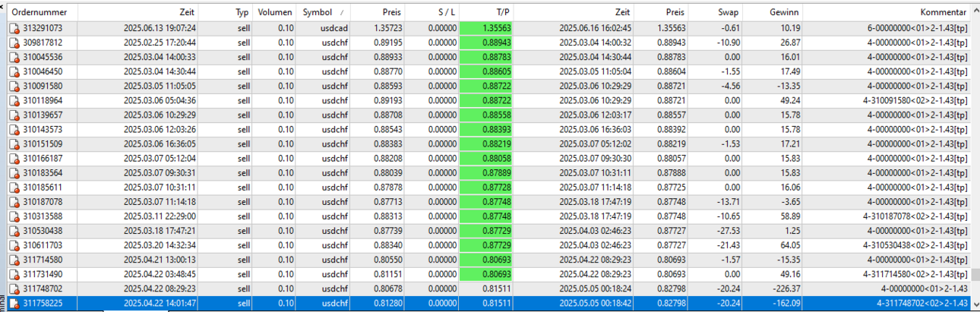
Task: Sort by the Gewinn column header
Action: tap(772, 13)
